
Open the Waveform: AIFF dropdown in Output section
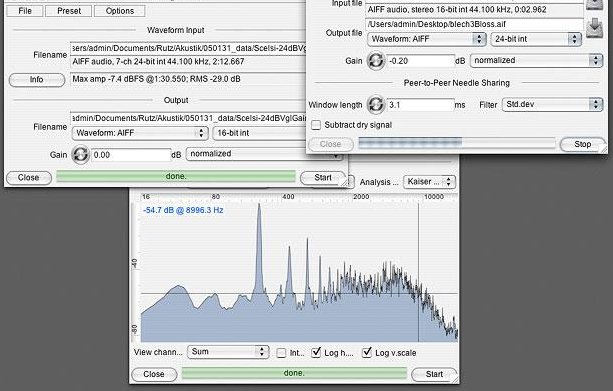[x=140, y=133]
